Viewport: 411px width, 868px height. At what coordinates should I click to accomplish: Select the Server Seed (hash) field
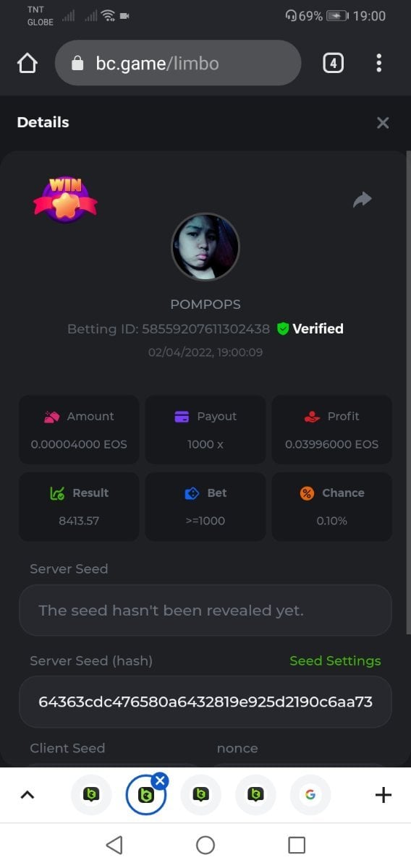[205, 702]
